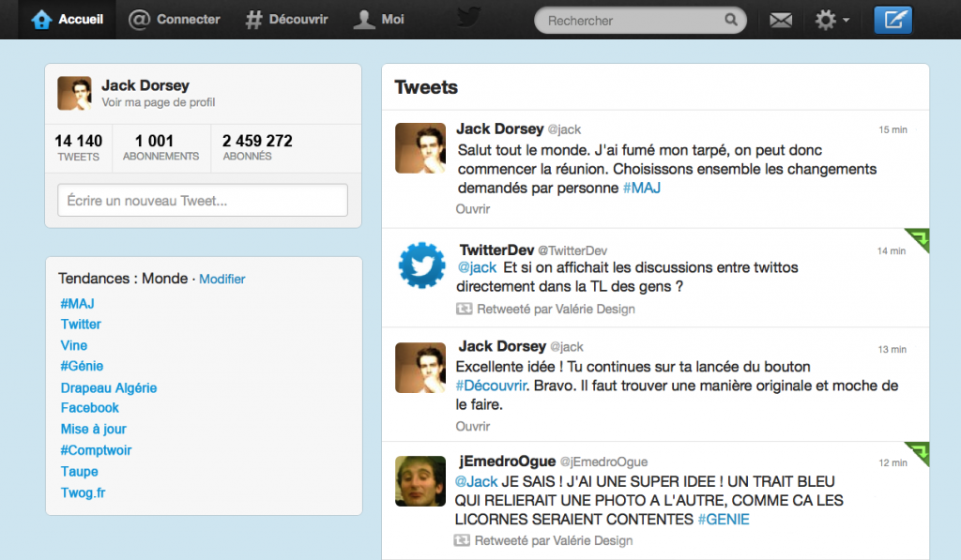Click the magnifier icon in the search box
961x560 pixels.
click(x=730, y=19)
